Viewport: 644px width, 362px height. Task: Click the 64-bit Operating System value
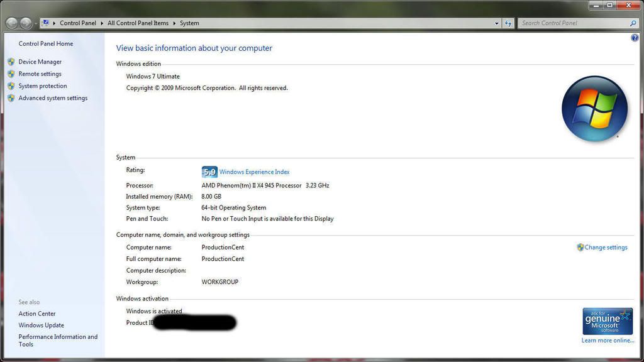(x=234, y=207)
